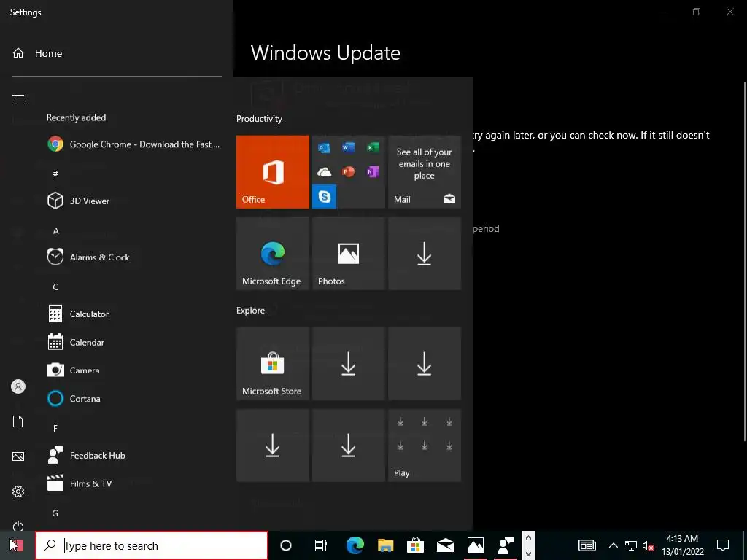
Task: Open Microsoft Store from taskbar
Action: pos(415,545)
